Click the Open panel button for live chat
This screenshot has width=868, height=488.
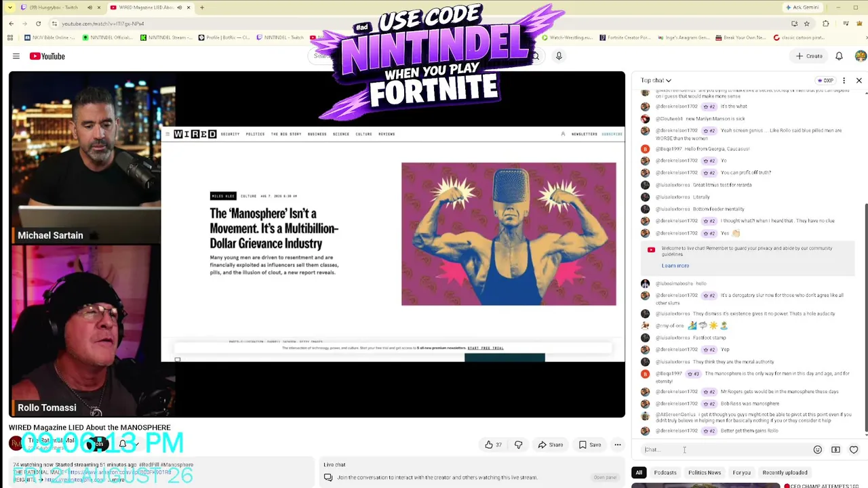tap(605, 477)
